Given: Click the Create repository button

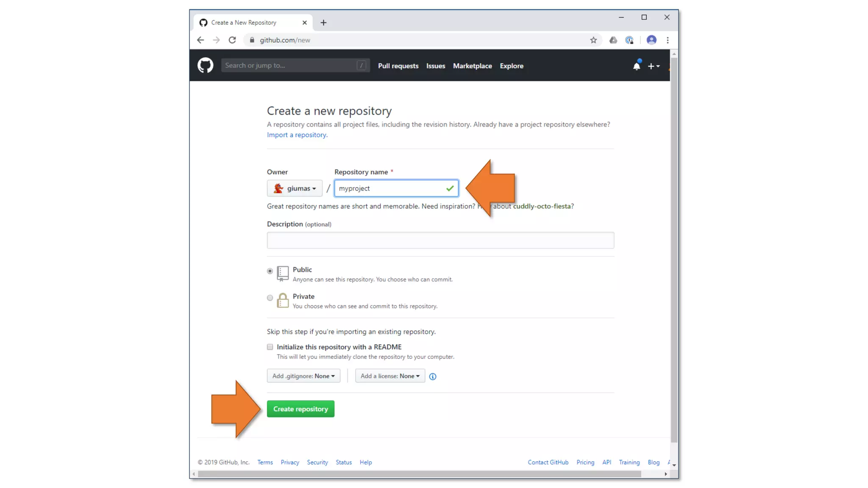Looking at the screenshot, I should (x=300, y=409).
